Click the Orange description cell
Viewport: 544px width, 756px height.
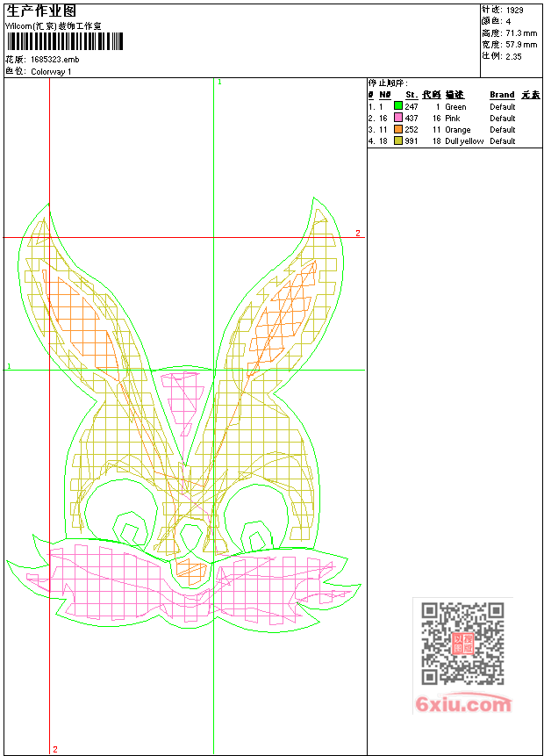pyautogui.click(x=458, y=130)
